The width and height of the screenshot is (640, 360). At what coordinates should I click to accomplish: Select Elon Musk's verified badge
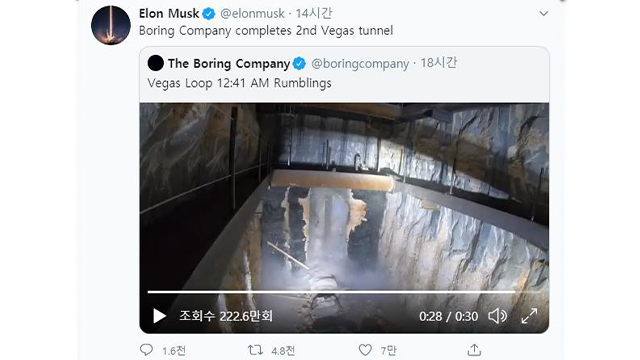click(x=209, y=14)
